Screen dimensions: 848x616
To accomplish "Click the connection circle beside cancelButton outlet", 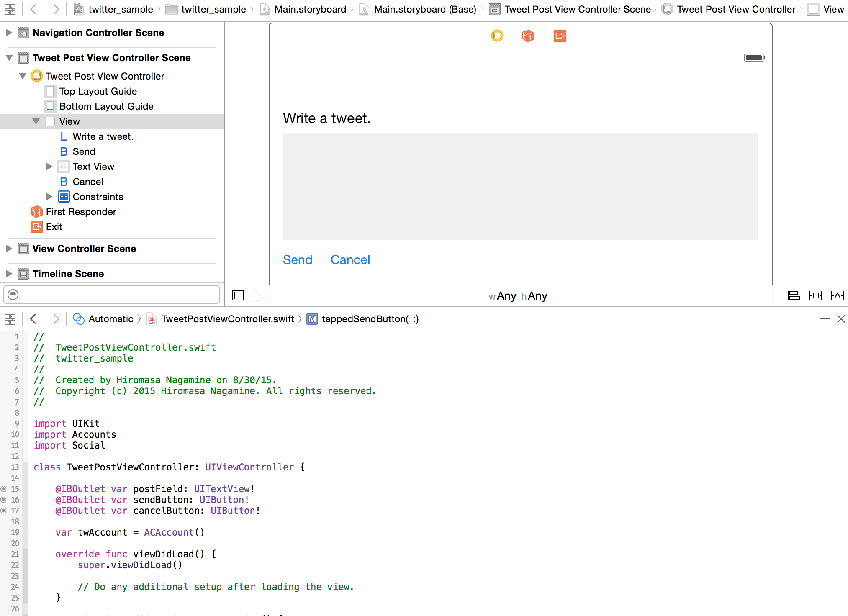I will pyautogui.click(x=3, y=511).
